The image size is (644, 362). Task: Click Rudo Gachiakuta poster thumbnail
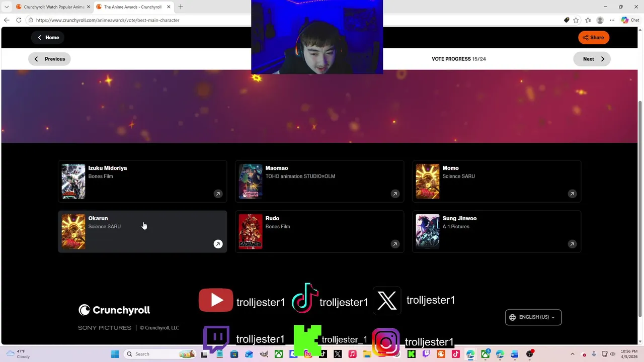tap(251, 231)
